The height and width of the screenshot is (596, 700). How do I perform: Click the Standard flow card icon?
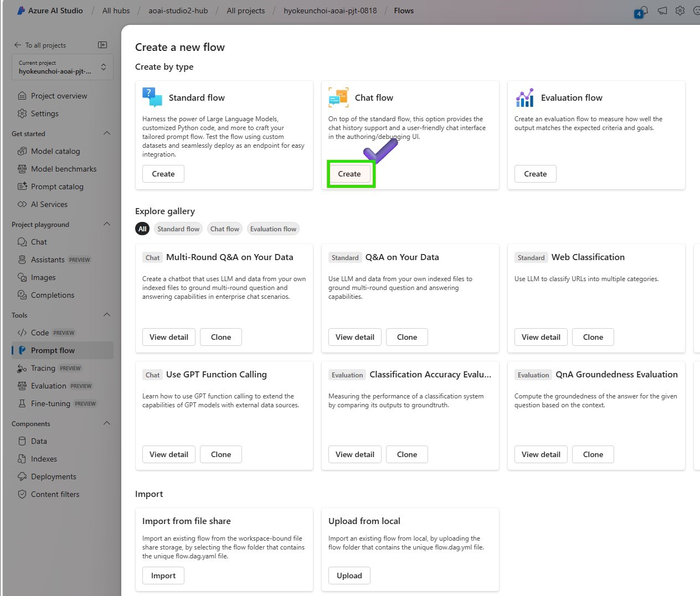(152, 97)
